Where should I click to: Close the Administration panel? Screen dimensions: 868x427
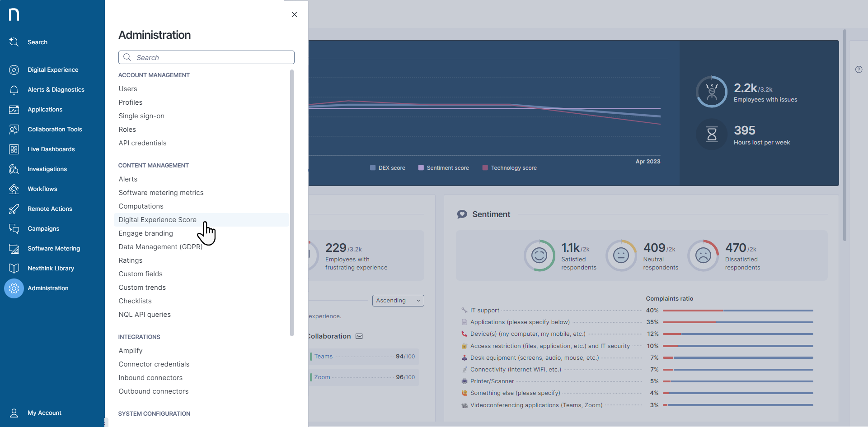[294, 14]
